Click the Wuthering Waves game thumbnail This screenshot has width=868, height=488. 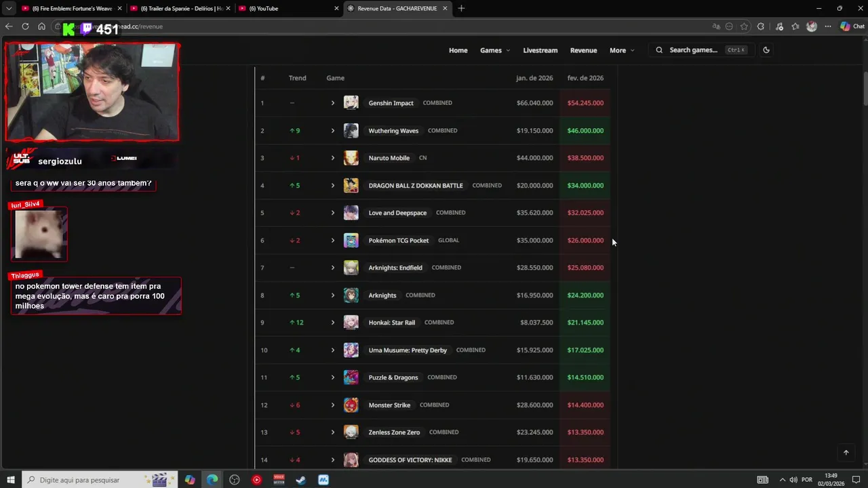tap(351, 131)
